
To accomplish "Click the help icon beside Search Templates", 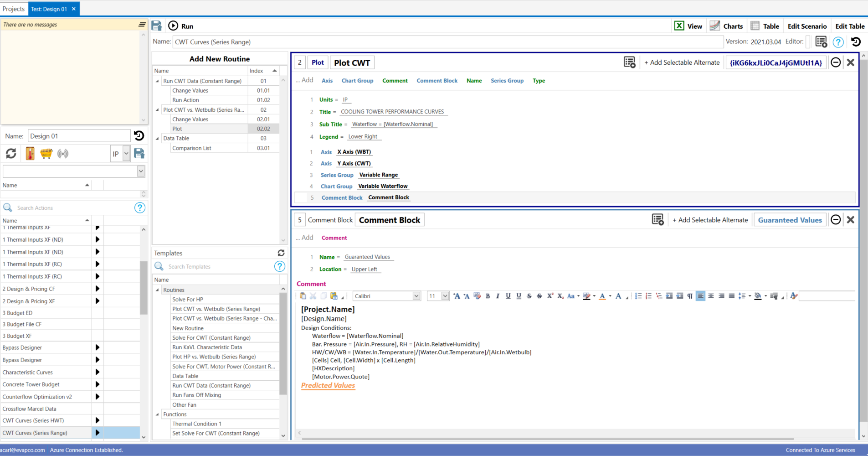I will [280, 267].
